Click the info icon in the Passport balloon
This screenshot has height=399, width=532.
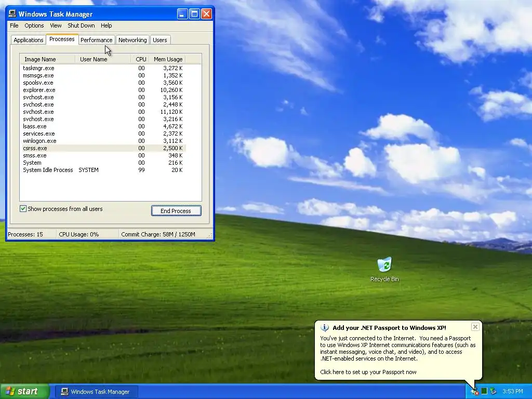(325, 328)
